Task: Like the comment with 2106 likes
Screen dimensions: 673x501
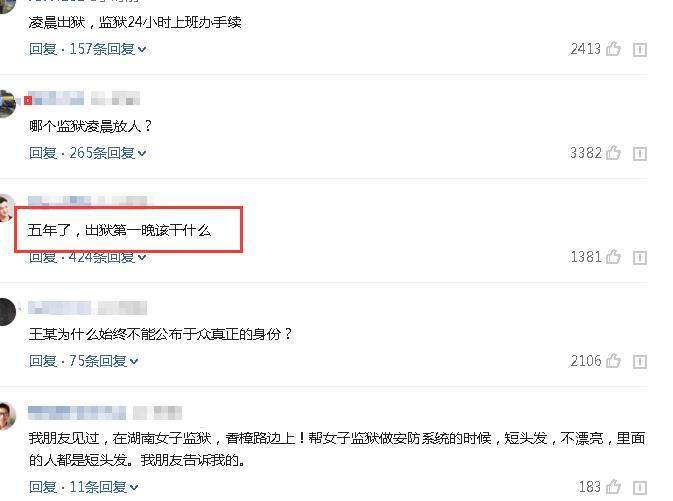Action: tap(613, 360)
